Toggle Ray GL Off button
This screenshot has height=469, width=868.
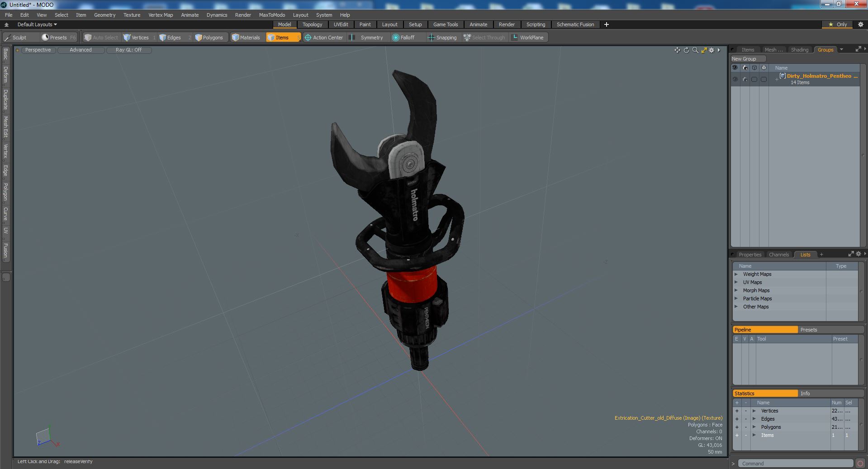(x=128, y=50)
